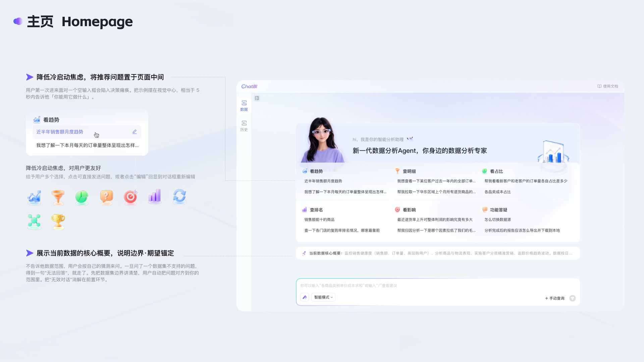The width and height of the screenshot is (644, 362).
Task: Click the 3D chart illustration in greeting banner
Action: [x=553, y=153]
